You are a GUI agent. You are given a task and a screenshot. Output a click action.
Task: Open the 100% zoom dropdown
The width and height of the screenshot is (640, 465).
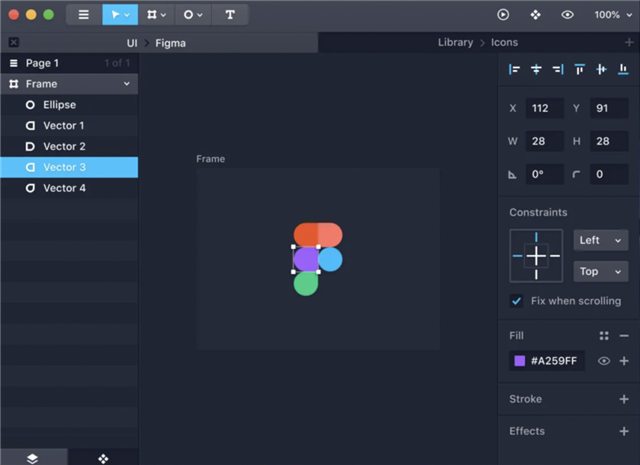tap(612, 15)
